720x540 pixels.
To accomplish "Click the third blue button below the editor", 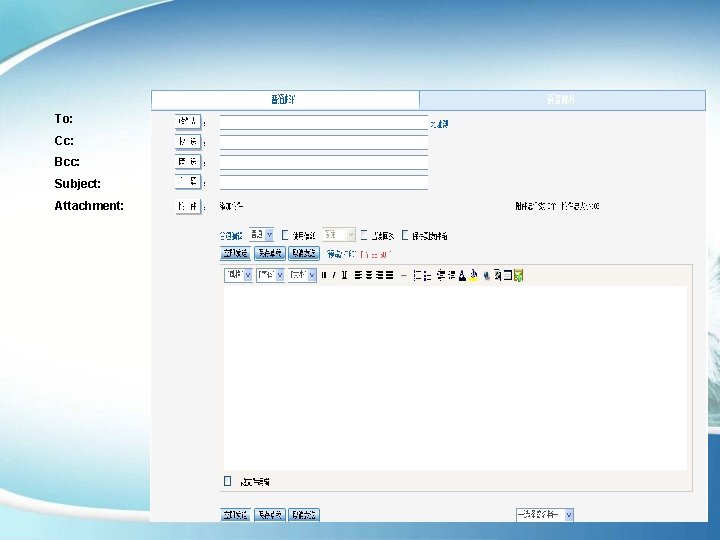I will point(304,515).
